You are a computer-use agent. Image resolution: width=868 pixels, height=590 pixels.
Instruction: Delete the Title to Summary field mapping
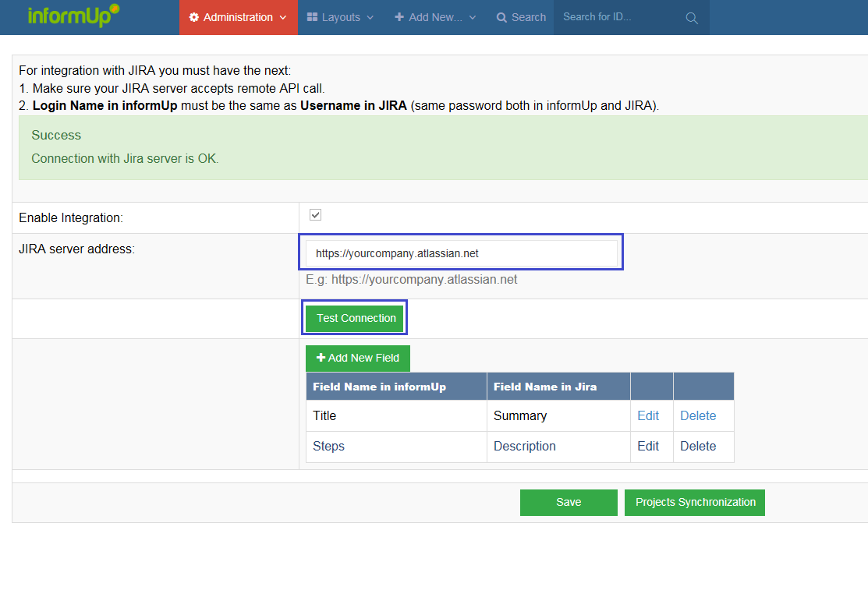click(x=698, y=415)
